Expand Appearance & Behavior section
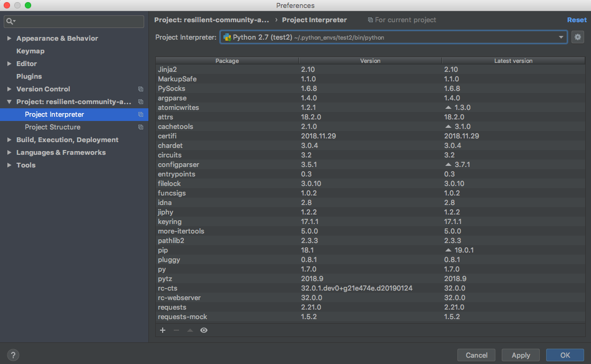 pos(9,38)
